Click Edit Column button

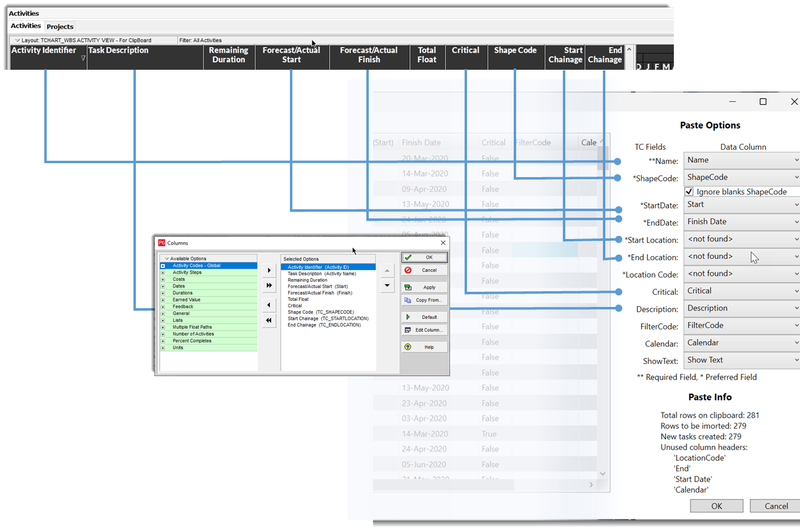coord(424,330)
